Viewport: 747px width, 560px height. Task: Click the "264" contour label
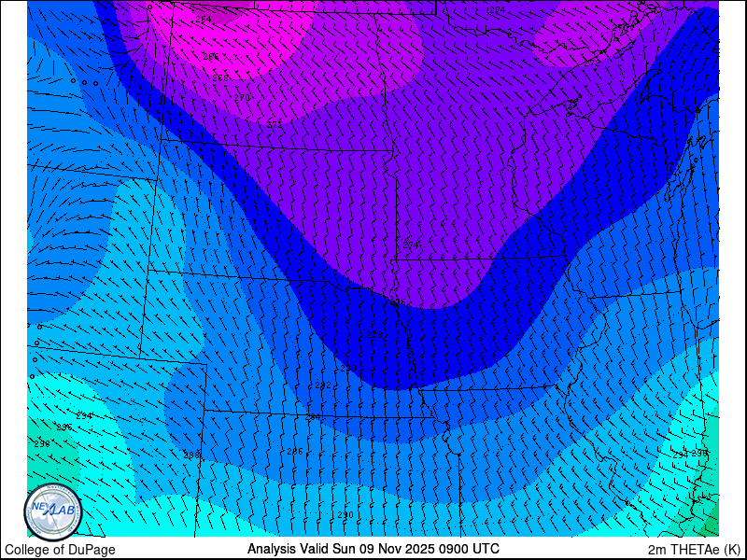coord(204,19)
